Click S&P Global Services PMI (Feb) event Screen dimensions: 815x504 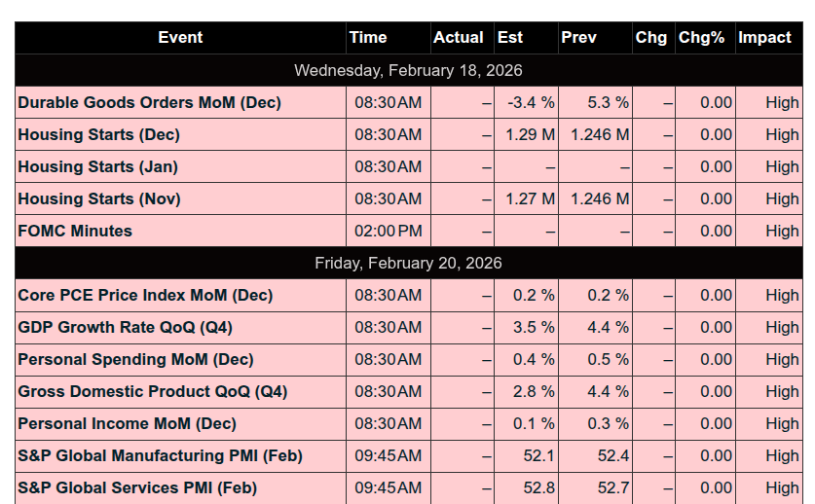pos(137,487)
